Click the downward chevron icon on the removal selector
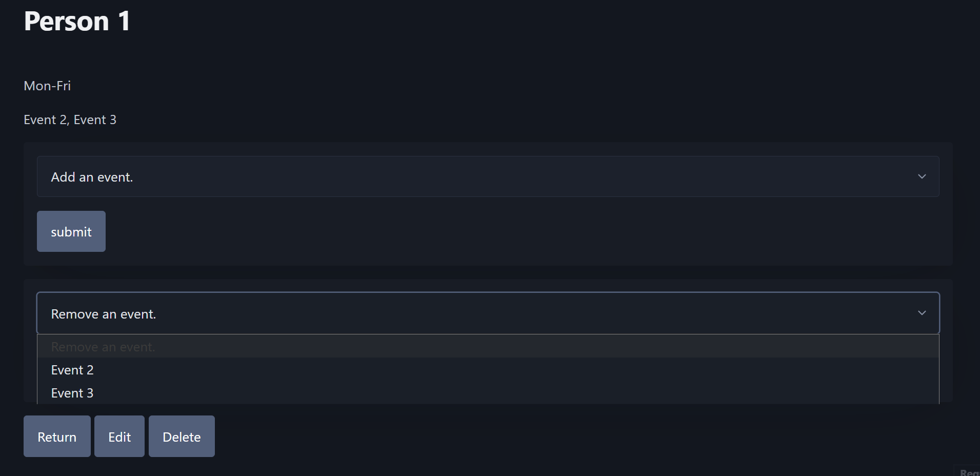The height and width of the screenshot is (476, 980). 922,312
